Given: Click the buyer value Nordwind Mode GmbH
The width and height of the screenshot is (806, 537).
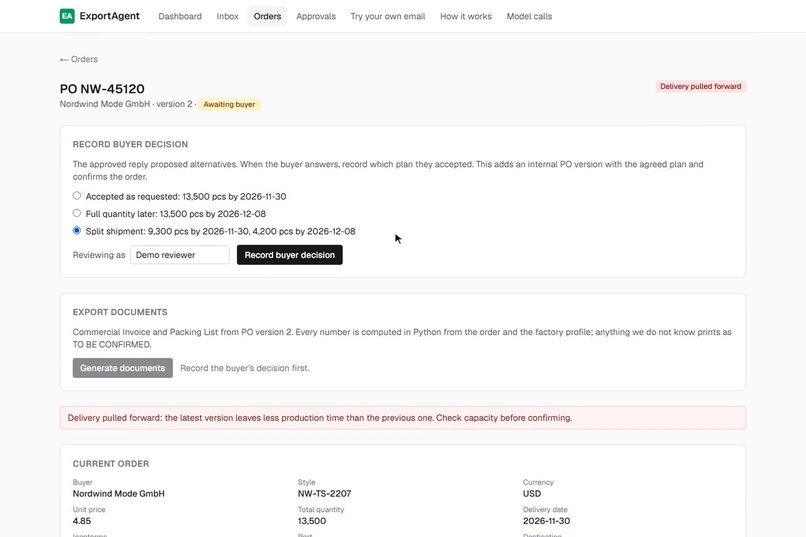Looking at the screenshot, I should coord(118,493).
